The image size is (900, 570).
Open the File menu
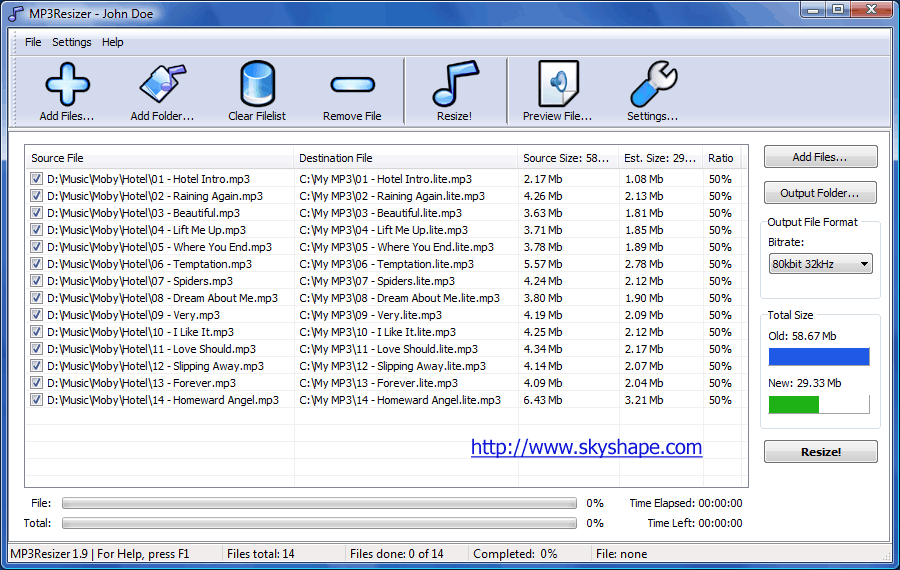pyautogui.click(x=33, y=42)
